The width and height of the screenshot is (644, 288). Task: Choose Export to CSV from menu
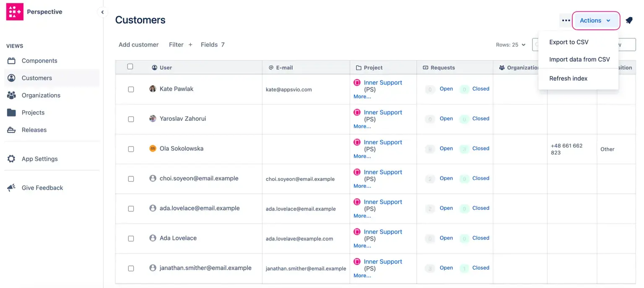569,42
